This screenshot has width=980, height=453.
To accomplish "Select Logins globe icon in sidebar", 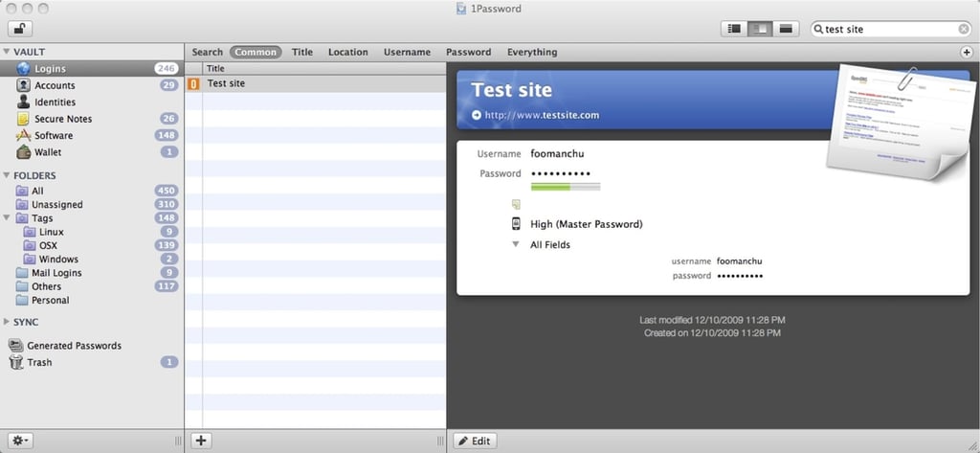I will click(x=23, y=69).
